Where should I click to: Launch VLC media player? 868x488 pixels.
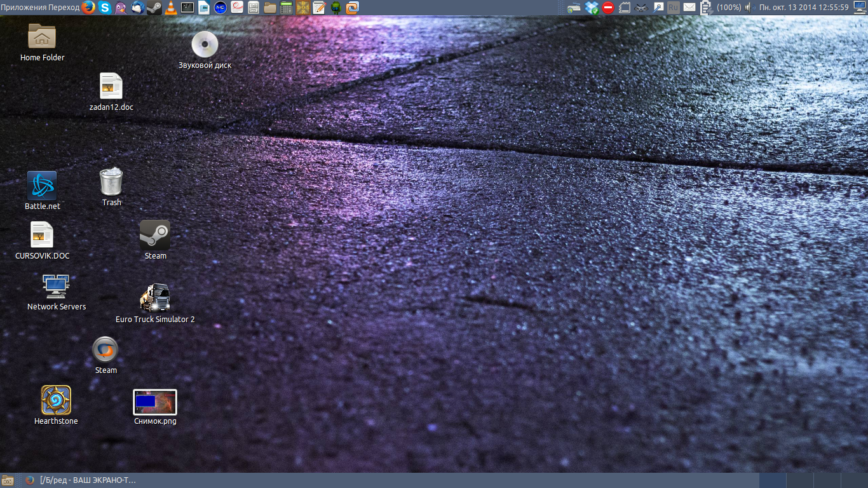coord(170,8)
